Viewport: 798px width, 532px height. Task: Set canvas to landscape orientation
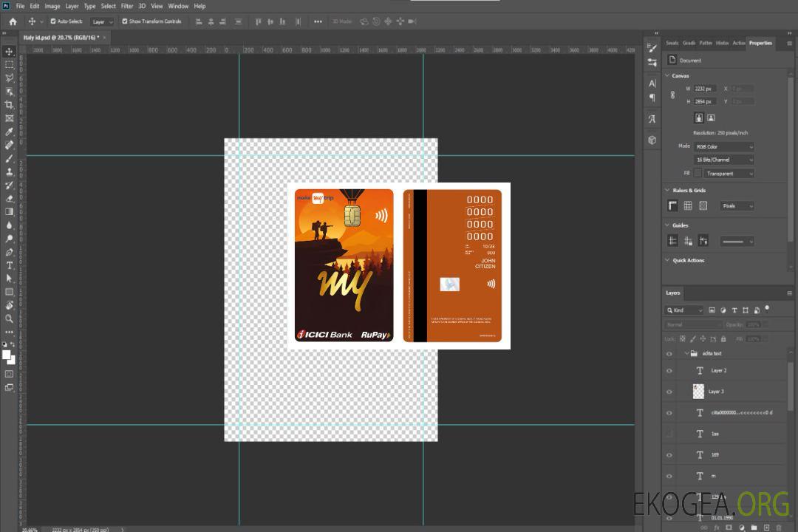[711, 117]
